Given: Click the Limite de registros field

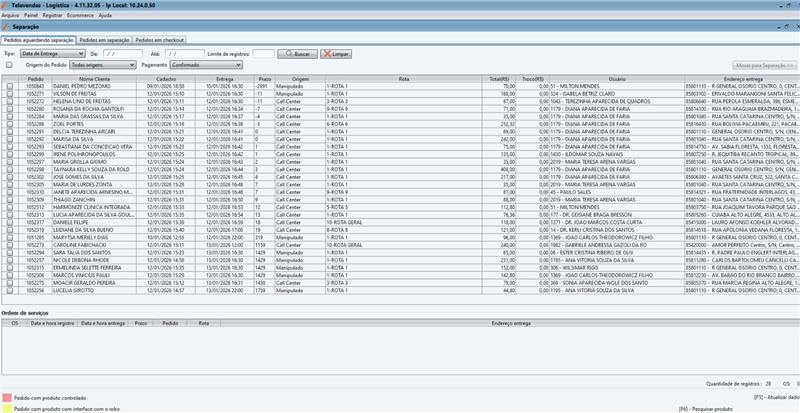Looking at the screenshot, I should [x=263, y=54].
